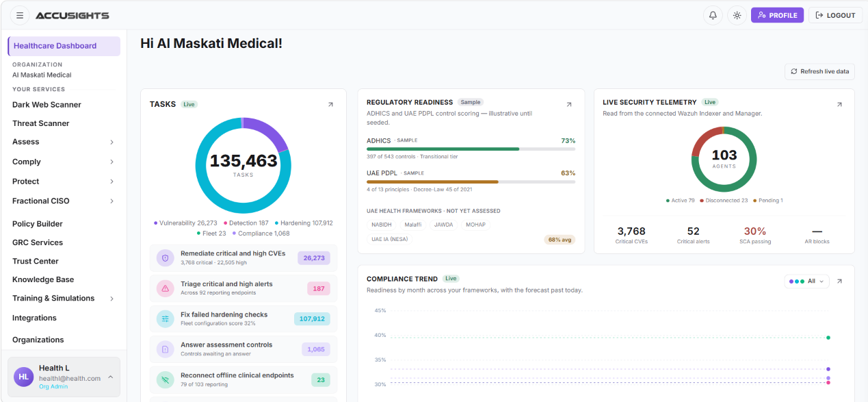Click the sliders icon for failed hardening checks
Image resolution: width=868 pixels, height=402 pixels.
click(165, 318)
